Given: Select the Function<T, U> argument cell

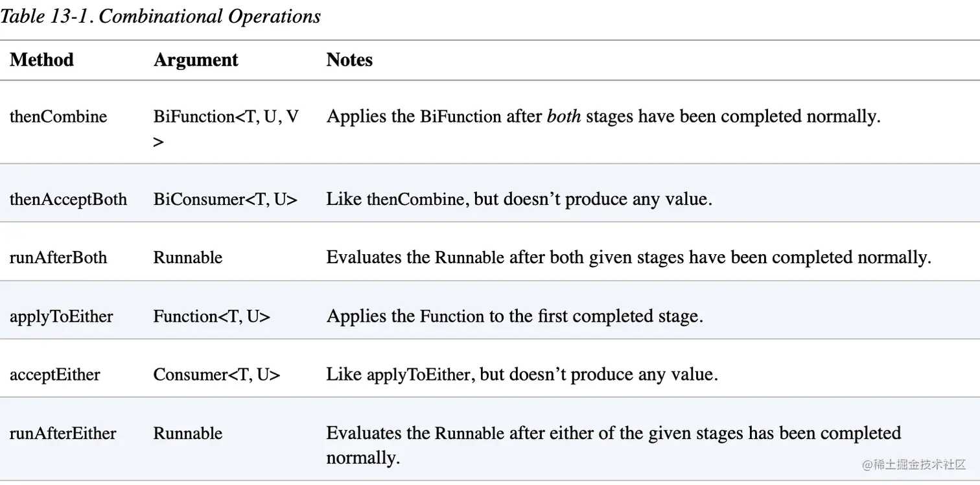Looking at the screenshot, I should (211, 316).
